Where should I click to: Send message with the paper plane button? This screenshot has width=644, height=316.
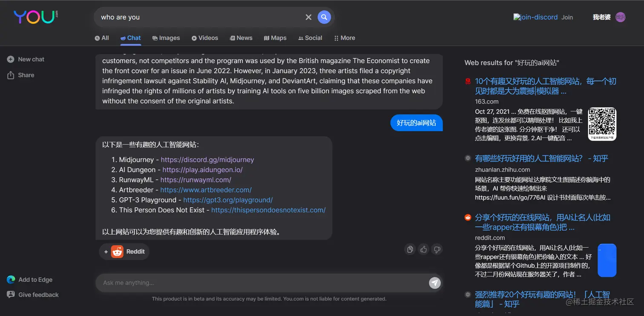point(434,283)
